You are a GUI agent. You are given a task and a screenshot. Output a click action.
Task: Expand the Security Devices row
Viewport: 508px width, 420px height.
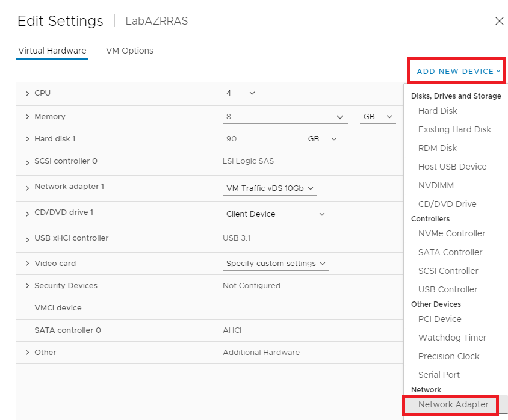pos(27,286)
